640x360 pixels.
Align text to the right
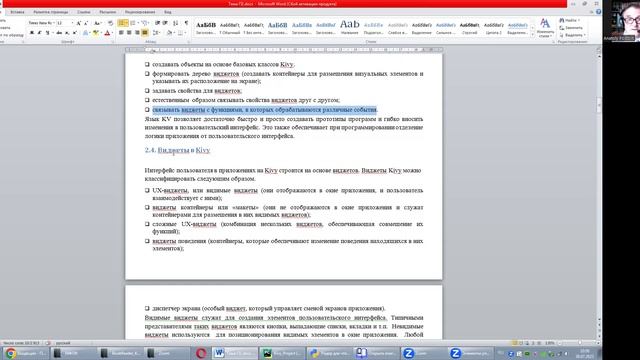point(137,33)
